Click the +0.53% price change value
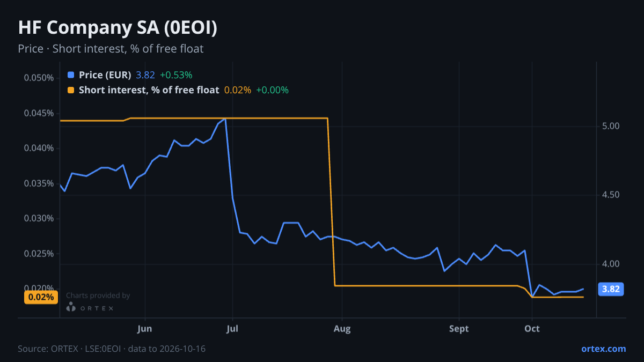The width and height of the screenshot is (644, 362). pos(176,75)
